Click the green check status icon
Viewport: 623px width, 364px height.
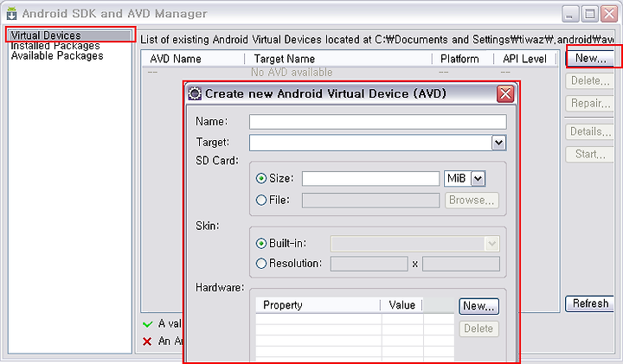coord(147,324)
